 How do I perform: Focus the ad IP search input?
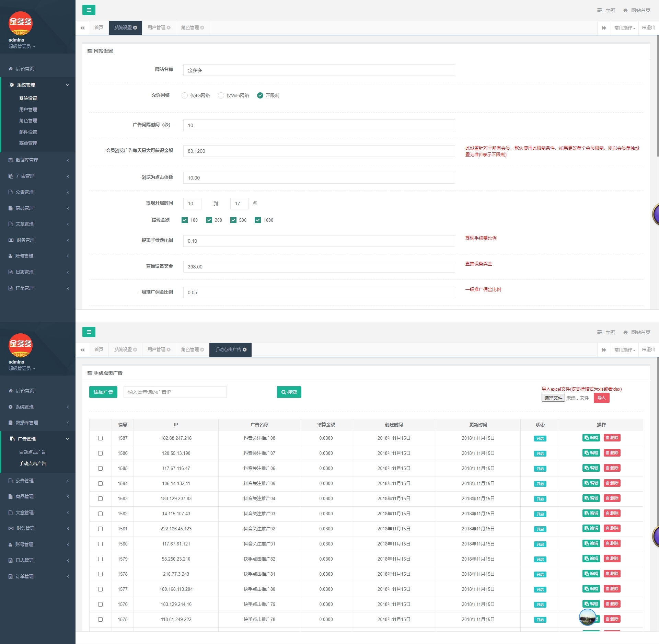[175, 392]
